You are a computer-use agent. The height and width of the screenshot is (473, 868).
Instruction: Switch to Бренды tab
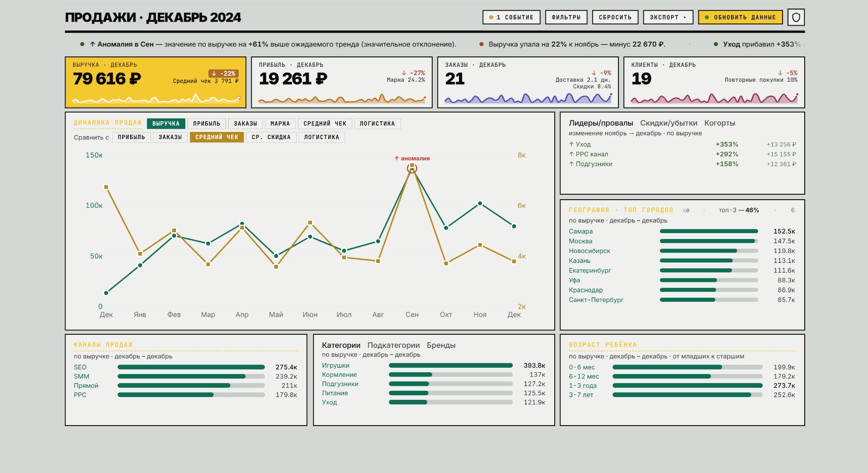441,345
